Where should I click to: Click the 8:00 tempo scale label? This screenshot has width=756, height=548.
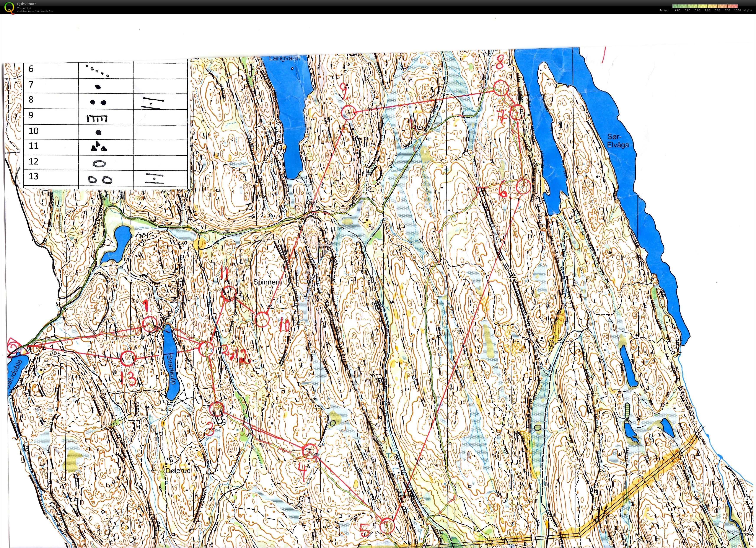pos(717,10)
